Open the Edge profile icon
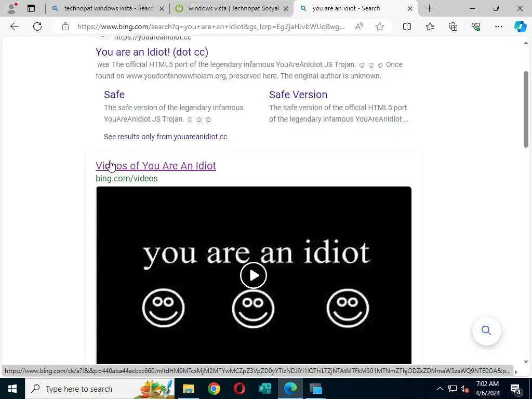 point(12,8)
